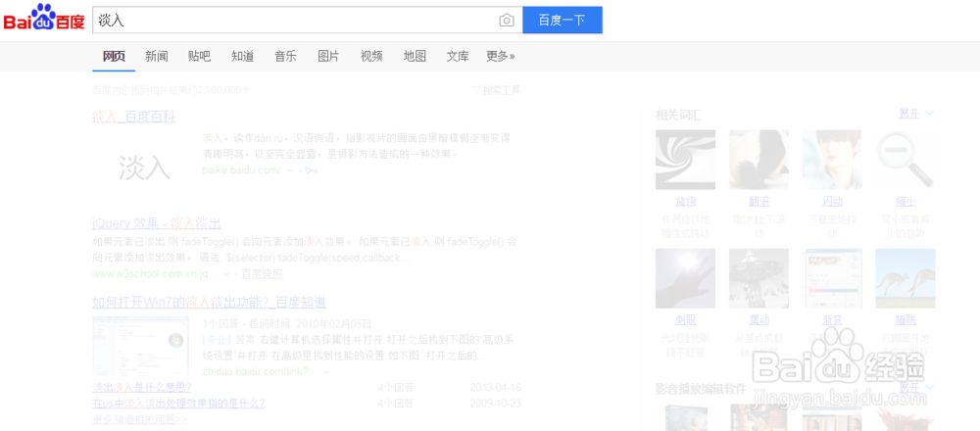
Task: Click the 蹦跳 kangaroo thumbnail
Action: [905, 278]
